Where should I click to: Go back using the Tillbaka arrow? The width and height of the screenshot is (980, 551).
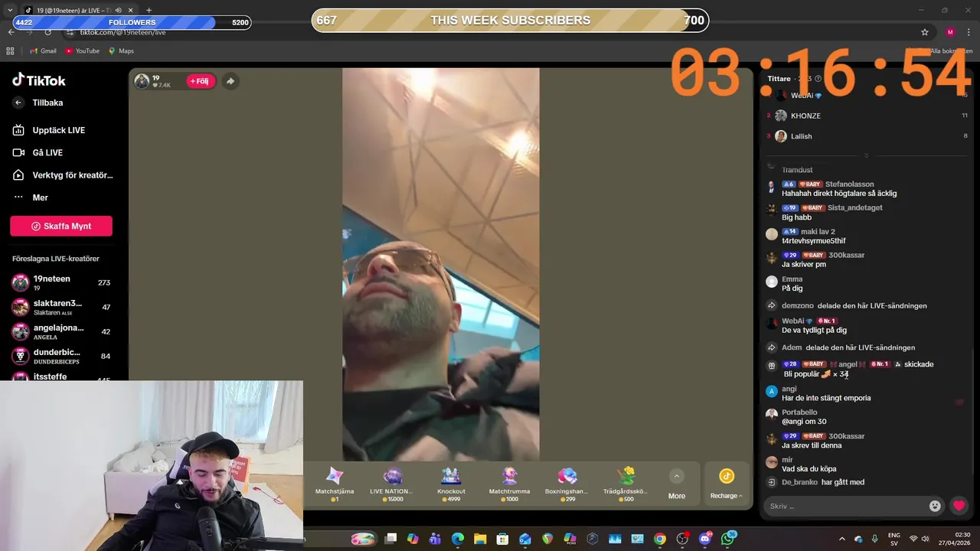tap(18, 103)
